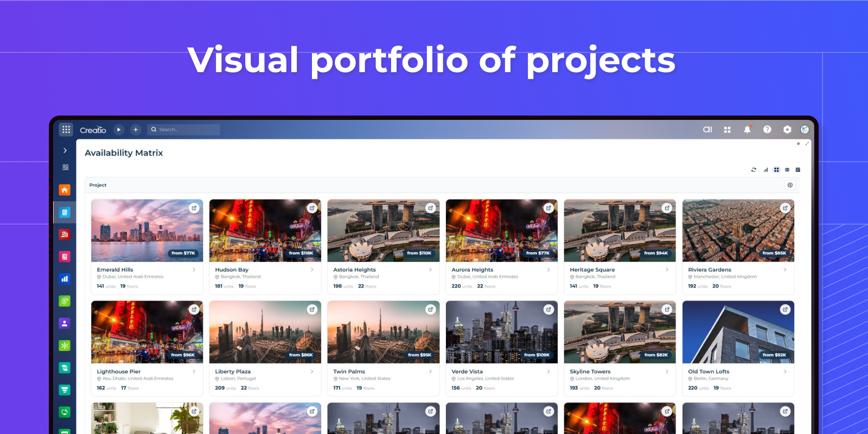Click the Old Town Lofts building photo
868x434 pixels.
738,332
